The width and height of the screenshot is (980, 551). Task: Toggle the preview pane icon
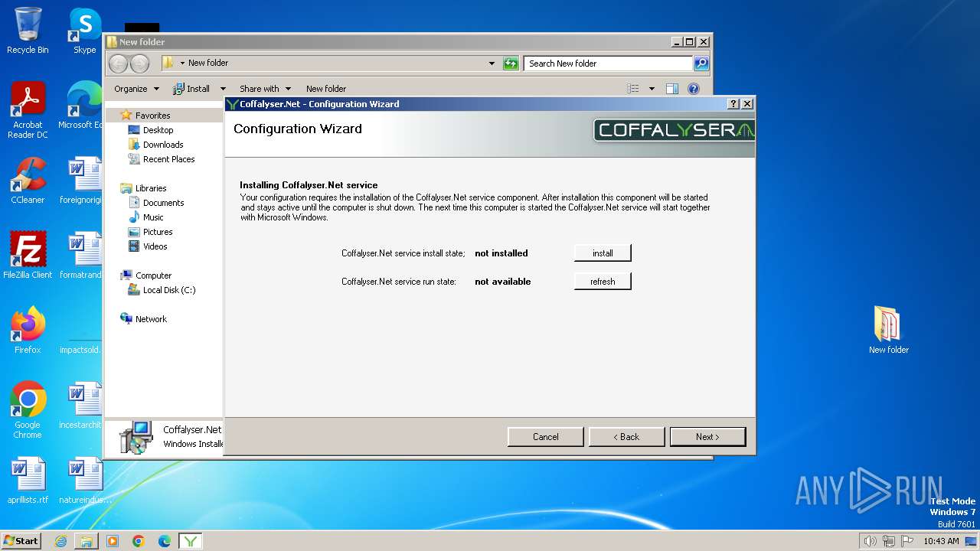(672, 89)
